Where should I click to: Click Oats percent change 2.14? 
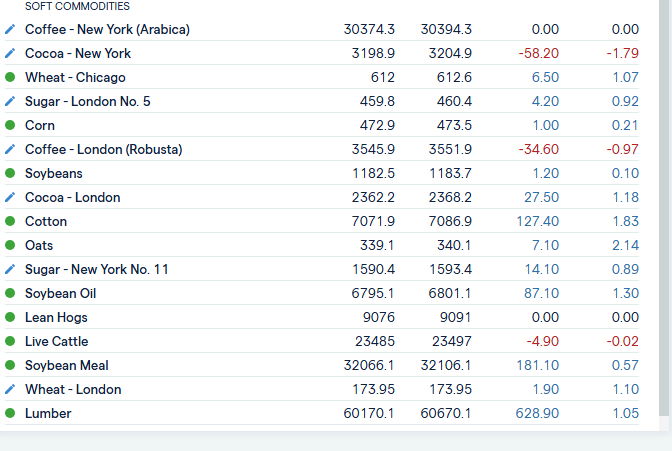[x=625, y=245]
